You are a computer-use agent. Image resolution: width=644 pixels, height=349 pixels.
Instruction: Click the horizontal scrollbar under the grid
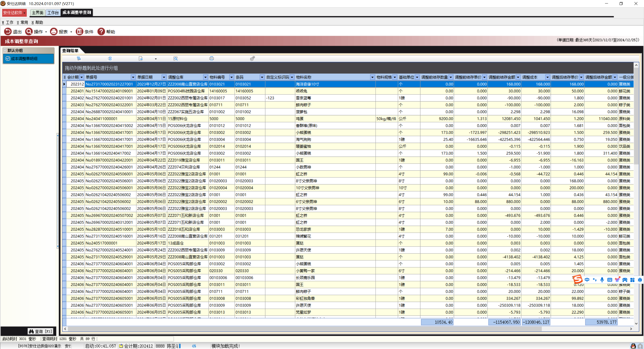coord(302,329)
